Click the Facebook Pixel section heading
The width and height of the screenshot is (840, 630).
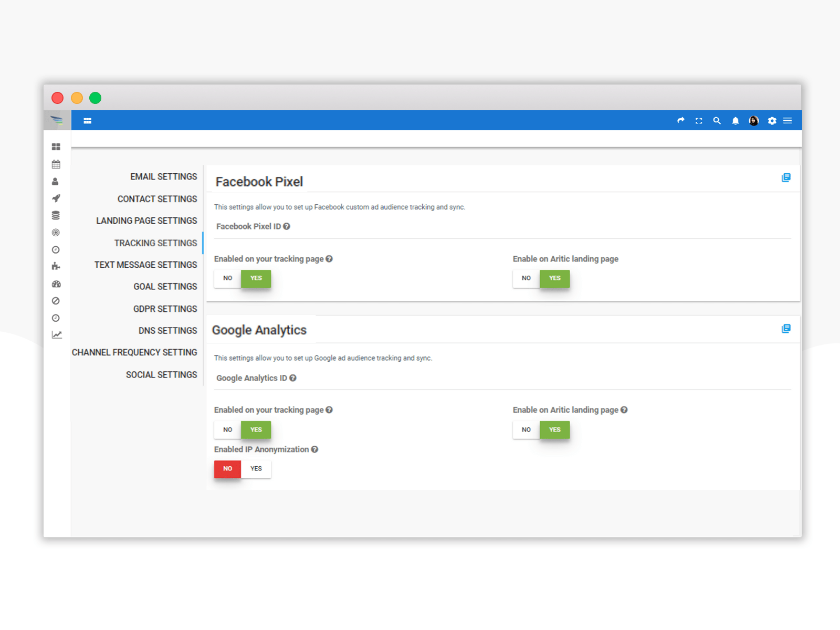coord(259,182)
